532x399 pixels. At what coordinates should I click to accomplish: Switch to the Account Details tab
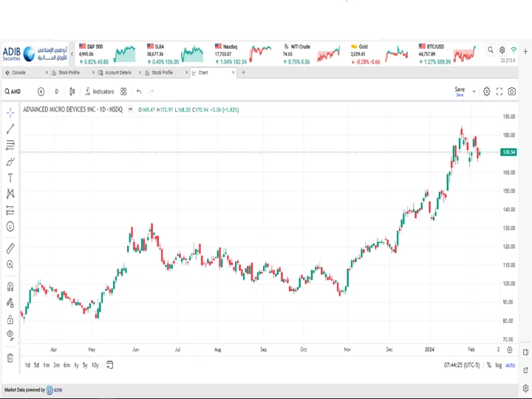[117, 72]
